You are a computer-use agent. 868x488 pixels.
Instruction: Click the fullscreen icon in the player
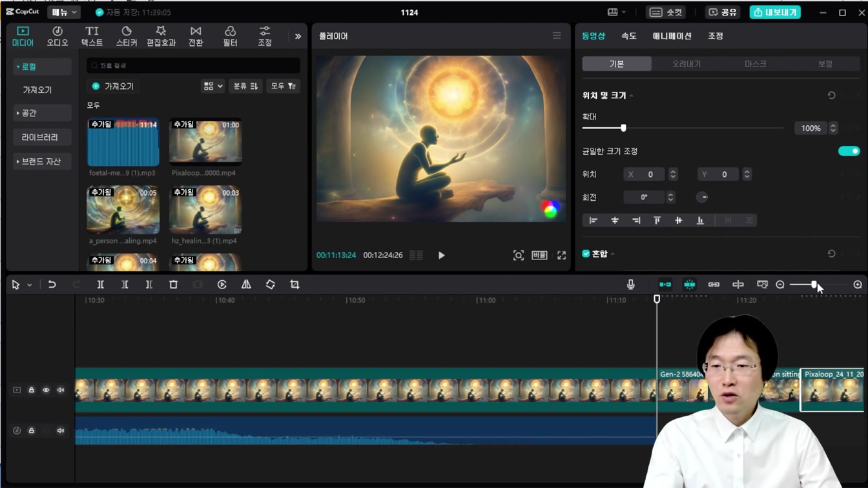coord(562,256)
